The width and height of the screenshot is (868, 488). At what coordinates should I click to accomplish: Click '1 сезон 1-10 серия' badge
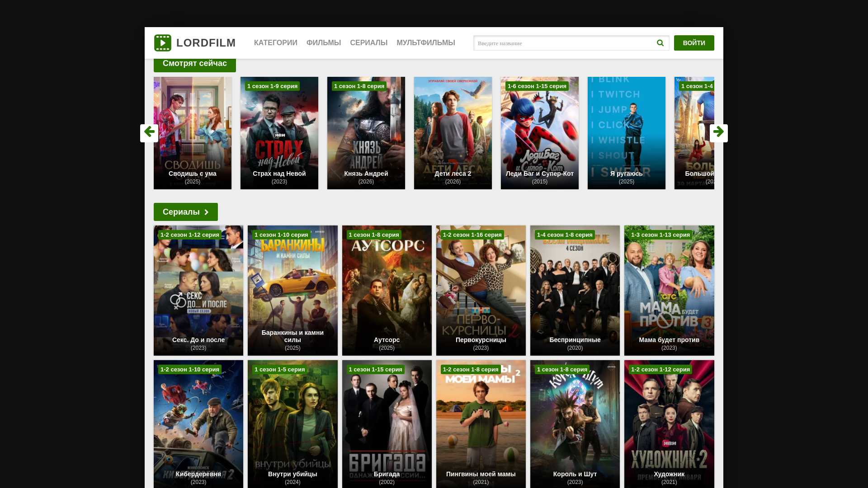[281, 235]
